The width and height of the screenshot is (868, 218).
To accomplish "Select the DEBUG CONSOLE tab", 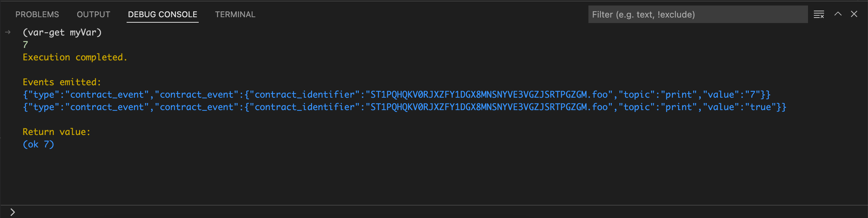I will click(x=162, y=14).
